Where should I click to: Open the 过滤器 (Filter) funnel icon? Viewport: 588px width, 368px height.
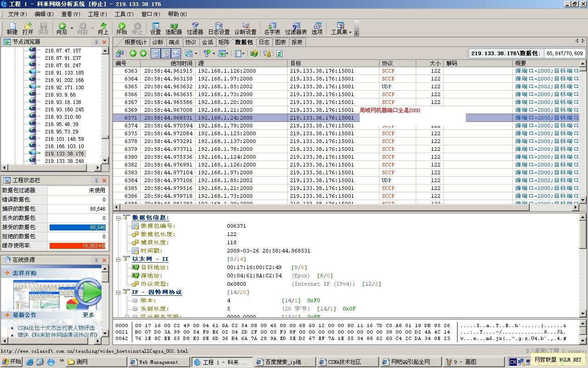(195, 28)
